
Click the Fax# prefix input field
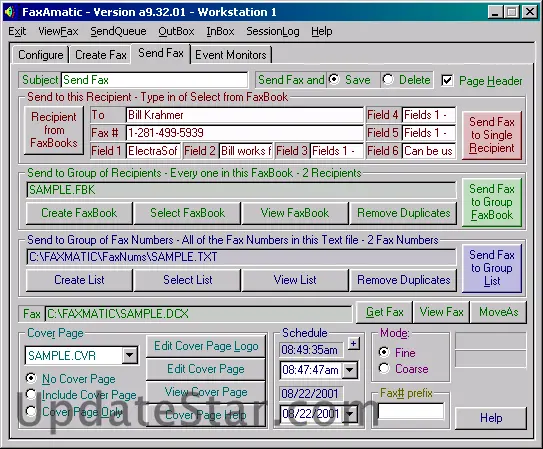click(x=411, y=411)
